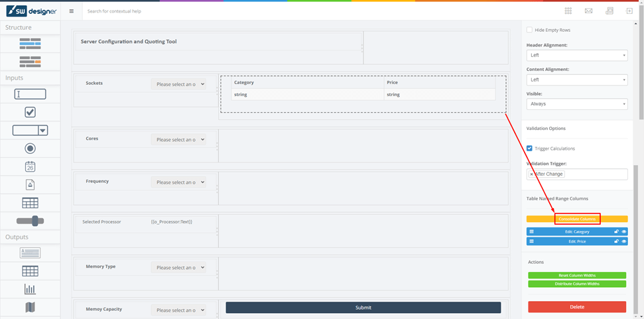
Task: Expand the Visible dropdown set to Always
Action: (x=576, y=104)
